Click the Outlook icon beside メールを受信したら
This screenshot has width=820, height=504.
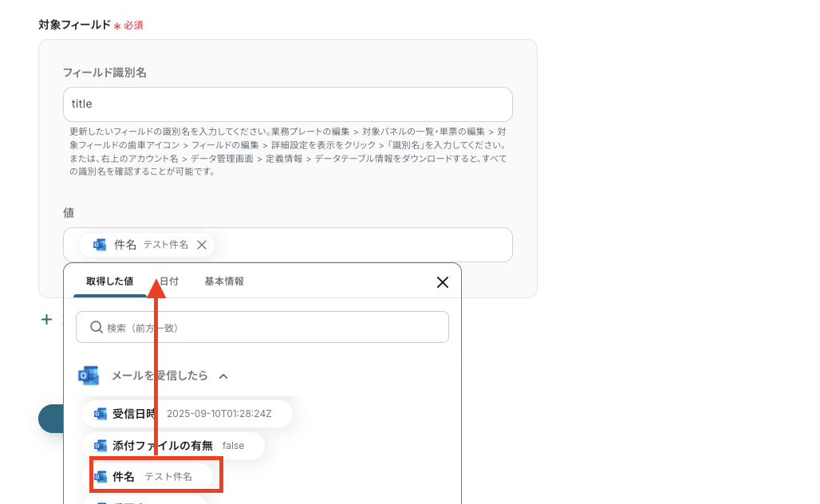click(x=89, y=376)
